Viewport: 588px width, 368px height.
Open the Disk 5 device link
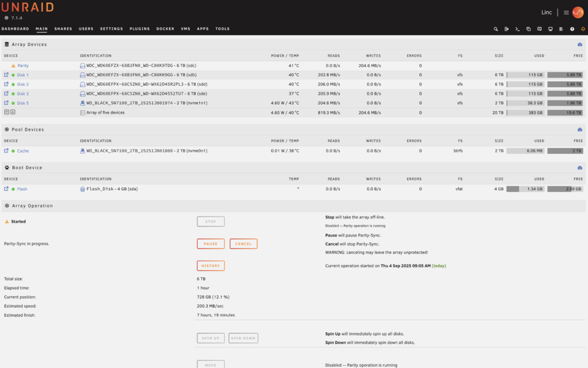pos(22,103)
